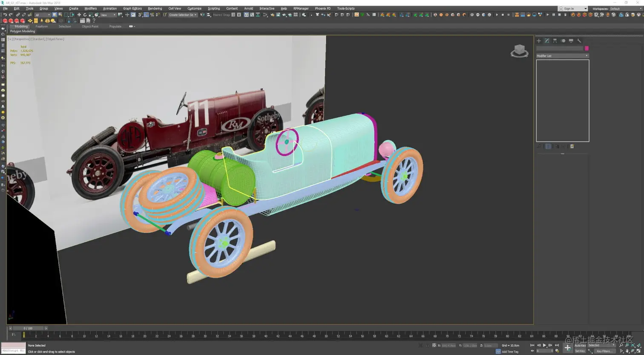Toggle the 3D Snaps button
This screenshot has width=644, height=355.
[x=140, y=15]
